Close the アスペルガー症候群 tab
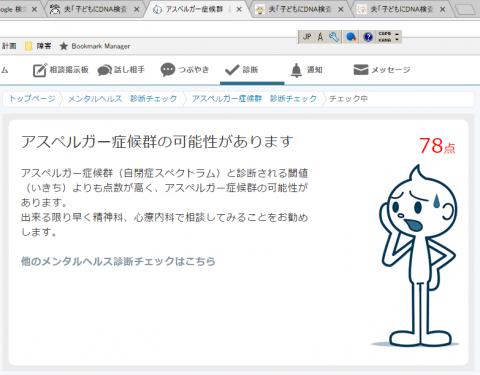The width and height of the screenshot is (480, 375). pos(239,9)
